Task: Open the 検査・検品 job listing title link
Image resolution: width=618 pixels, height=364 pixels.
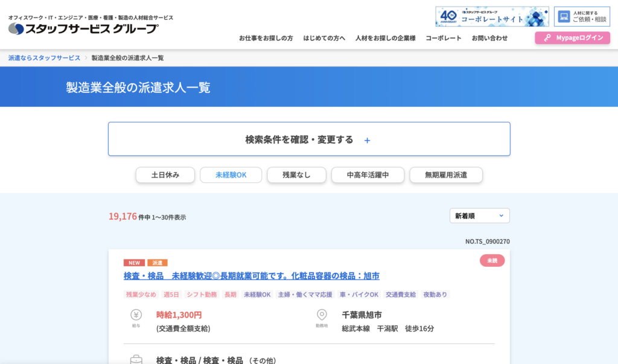Action: pos(251,276)
